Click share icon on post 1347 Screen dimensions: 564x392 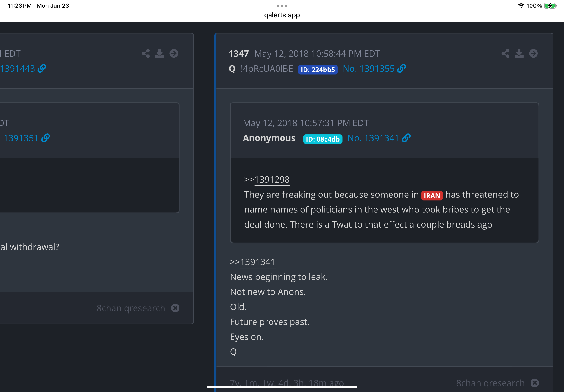505,54
